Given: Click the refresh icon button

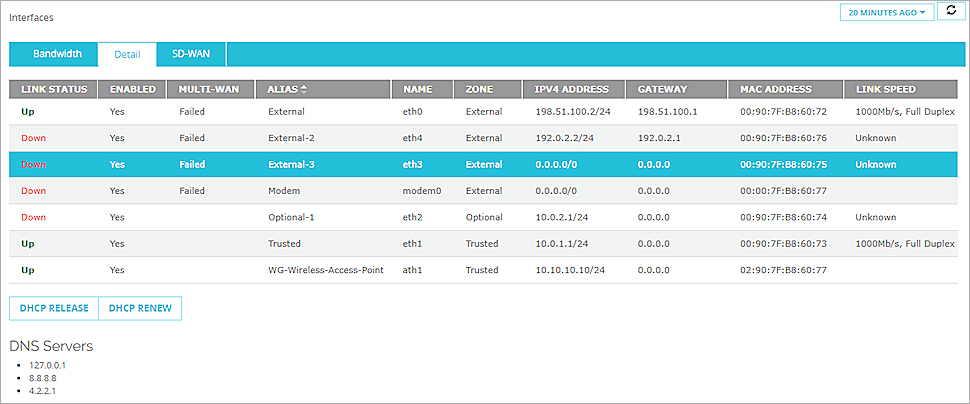Looking at the screenshot, I should 951,12.
